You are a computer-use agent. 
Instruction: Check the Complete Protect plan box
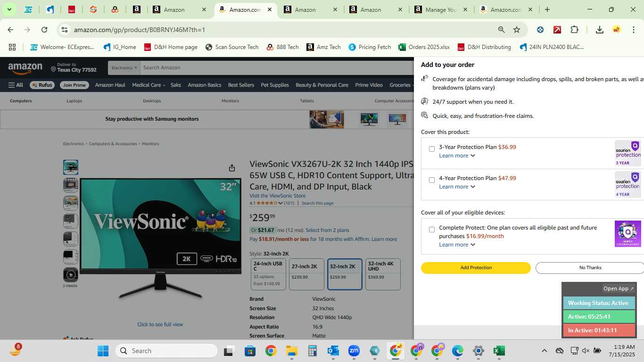432,230
